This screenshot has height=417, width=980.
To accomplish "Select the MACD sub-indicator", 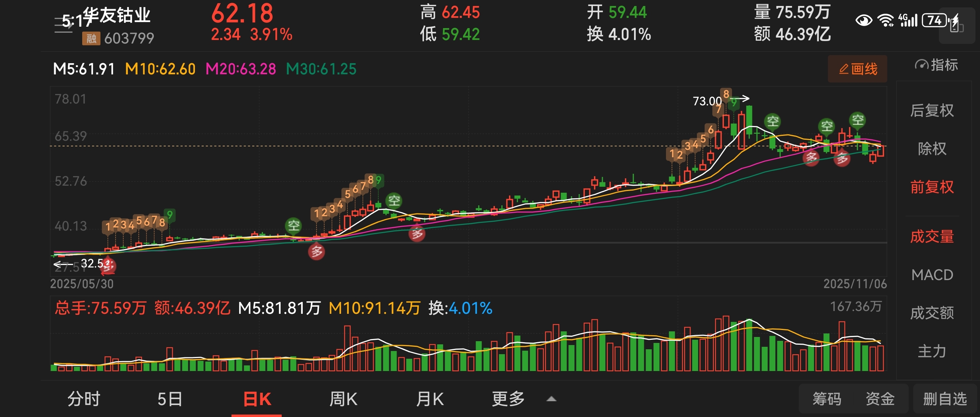I will [932, 275].
